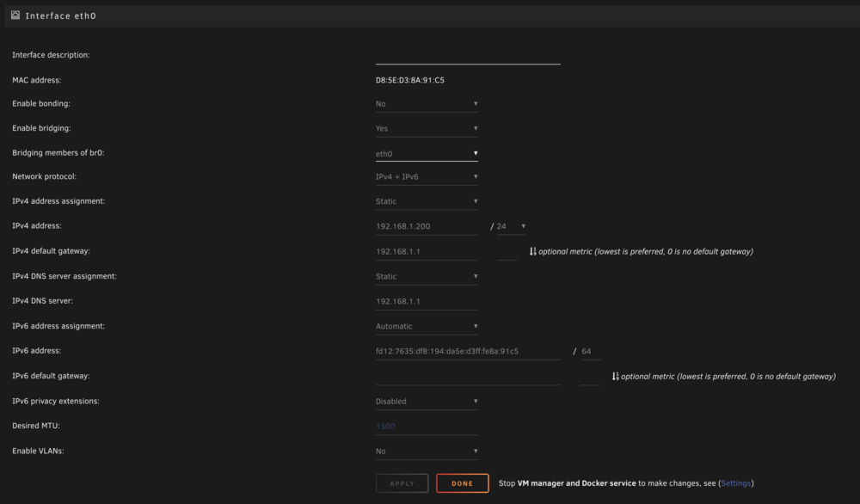This screenshot has width=860, height=504.
Task: Change IPv4 address assignment dropdown
Action: (x=427, y=201)
